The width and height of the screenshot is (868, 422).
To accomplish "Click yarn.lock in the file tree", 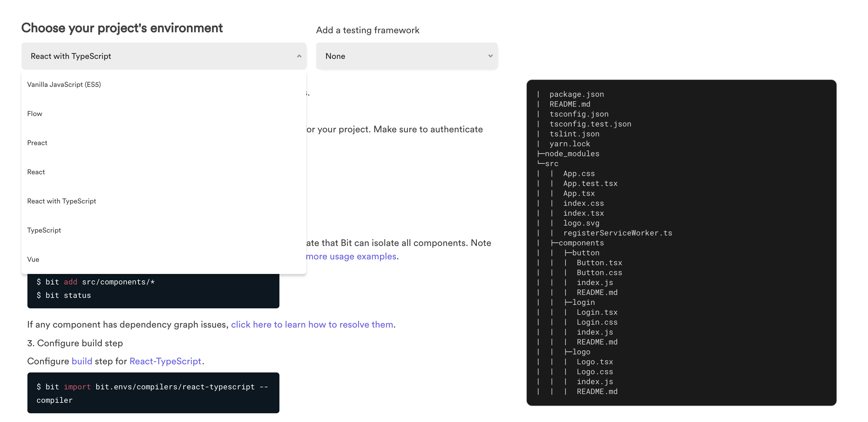I will [570, 144].
